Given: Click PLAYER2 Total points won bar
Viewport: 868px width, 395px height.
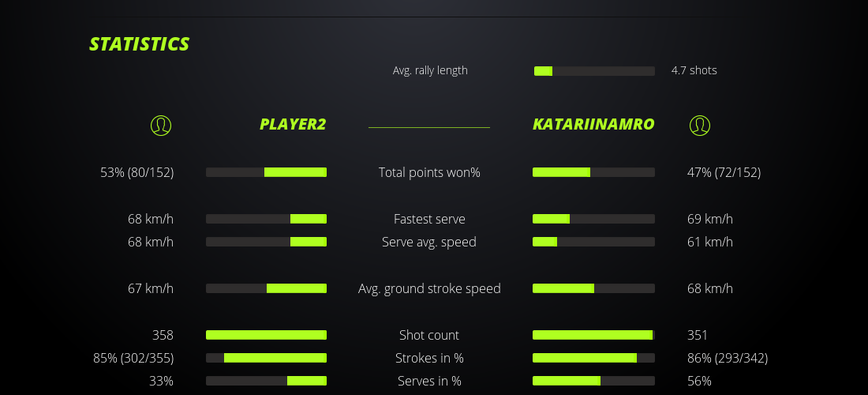Looking at the screenshot, I should point(266,172).
